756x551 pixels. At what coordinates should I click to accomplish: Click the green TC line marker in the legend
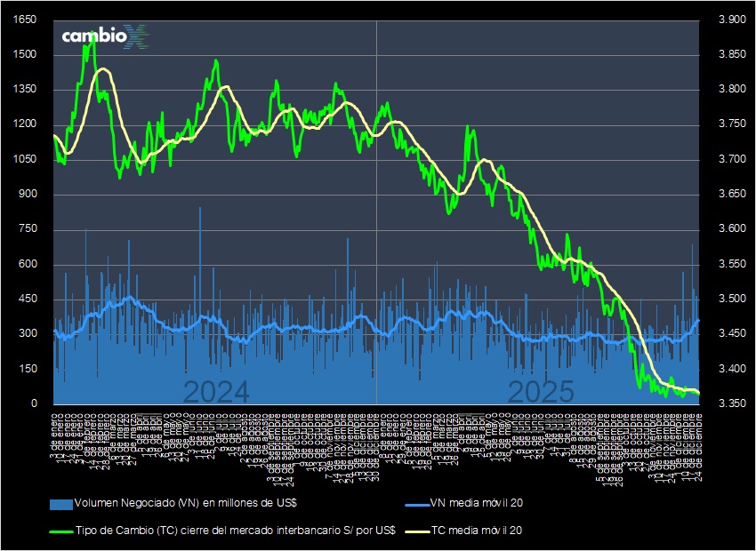[61, 531]
